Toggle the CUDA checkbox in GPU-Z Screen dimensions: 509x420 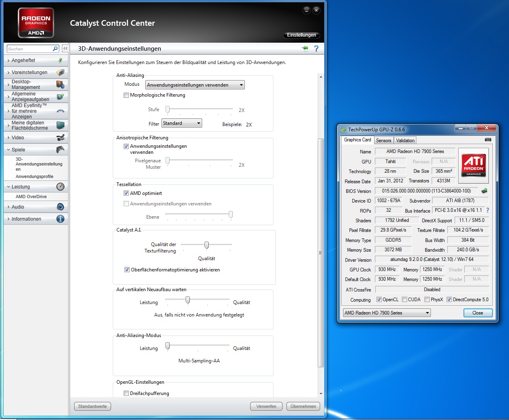pos(404,300)
